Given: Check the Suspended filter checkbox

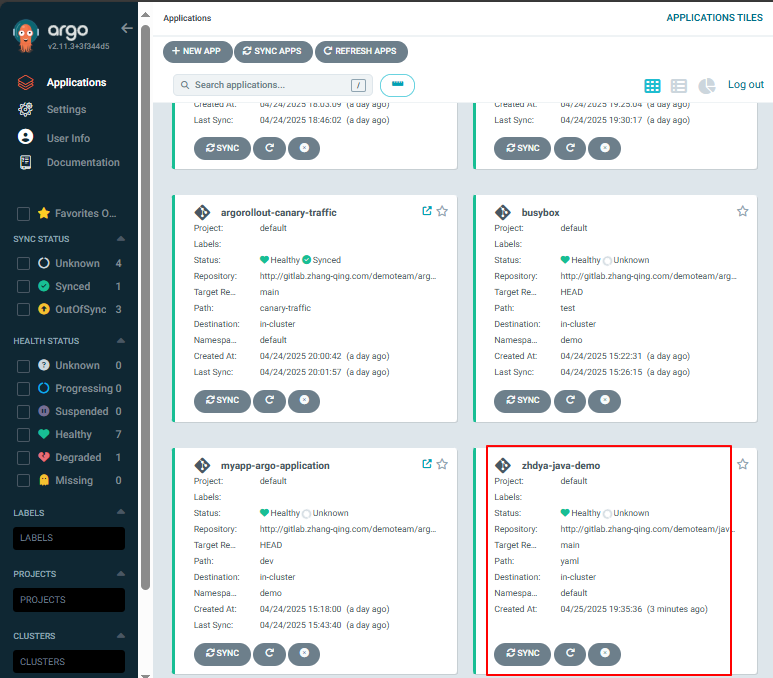Looking at the screenshot, I should (23, 412).
